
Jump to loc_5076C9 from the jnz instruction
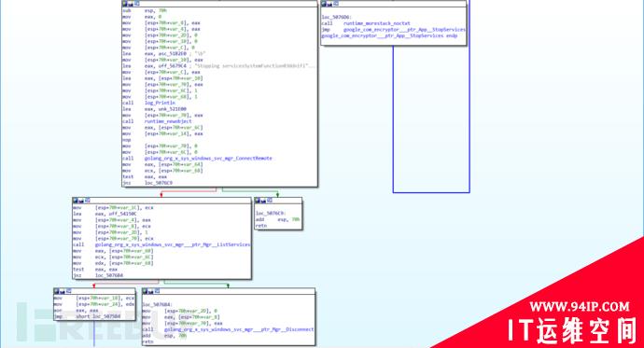(x=159, y=183)
